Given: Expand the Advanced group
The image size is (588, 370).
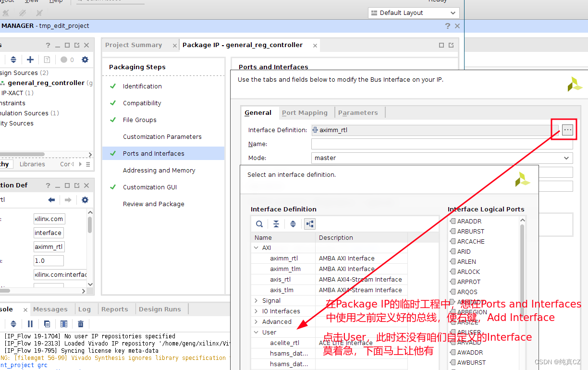Looking at the screenshot, I should click(x=256, y=322).
